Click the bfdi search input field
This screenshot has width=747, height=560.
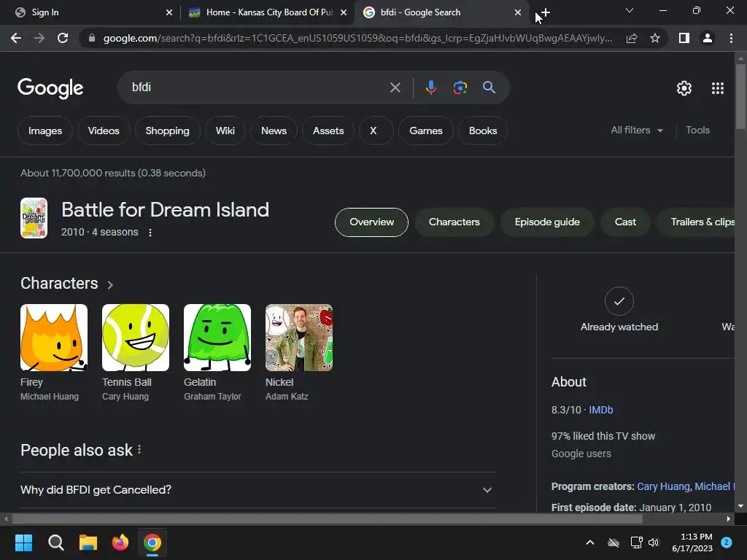pos(258,87)
